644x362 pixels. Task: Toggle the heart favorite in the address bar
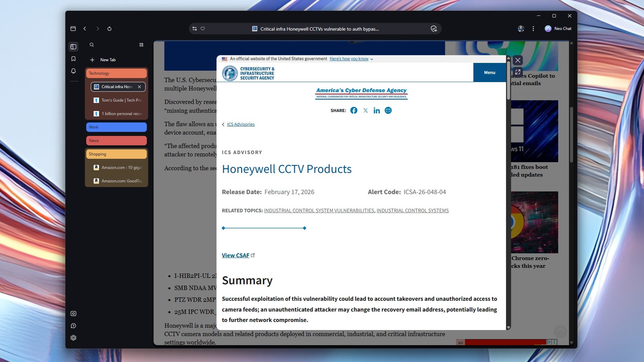coord(203,29)
